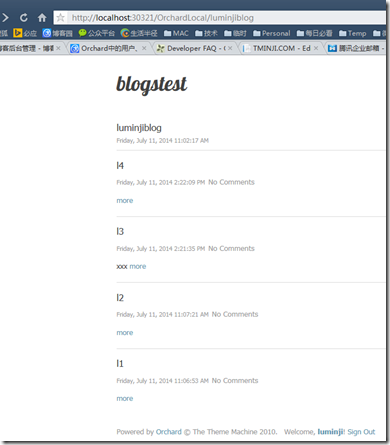390x445 pixels.
Task: Select the 'xxx' excerpt text in post l3
Action: click(x=122, y=267)
